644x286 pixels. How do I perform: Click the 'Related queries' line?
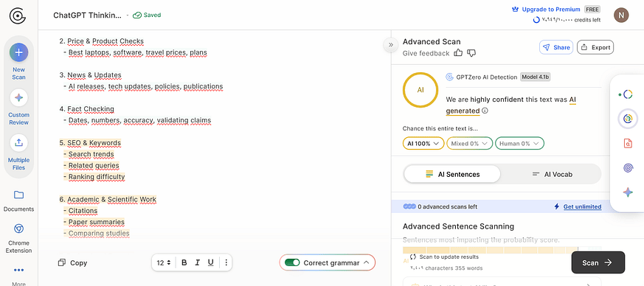click(x=94, y=165)
